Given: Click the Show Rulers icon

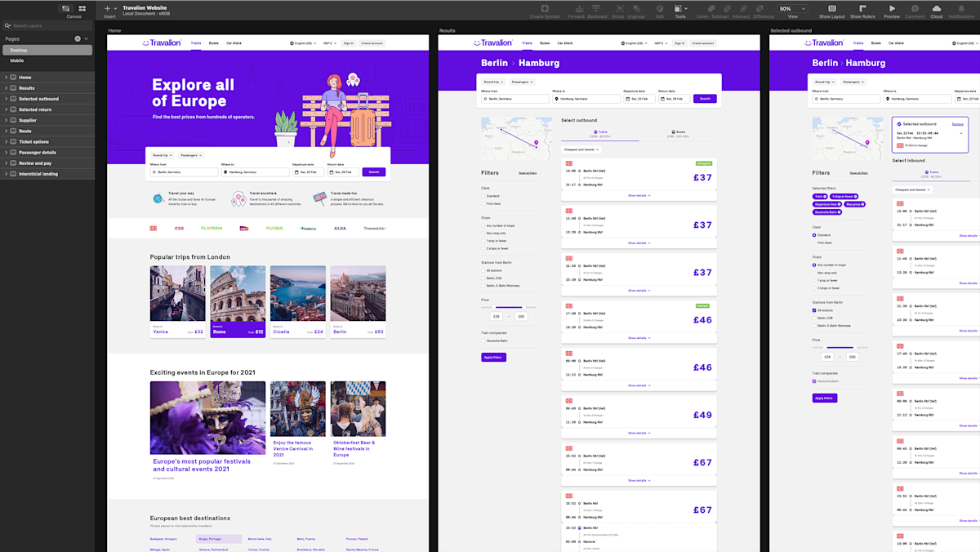Looking at the screenshot, I should 862,8.
